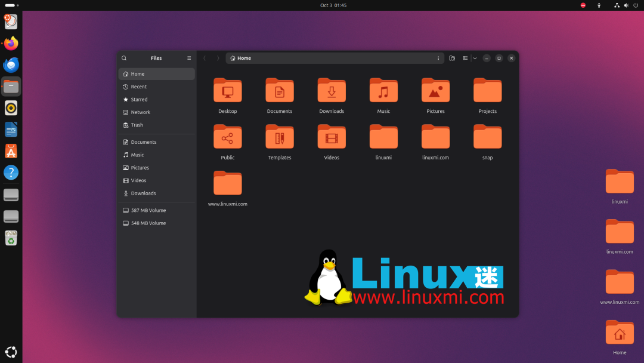Open the Files main hamburger menu
Viewport: 644px width, 363px height.
(189, 58)
